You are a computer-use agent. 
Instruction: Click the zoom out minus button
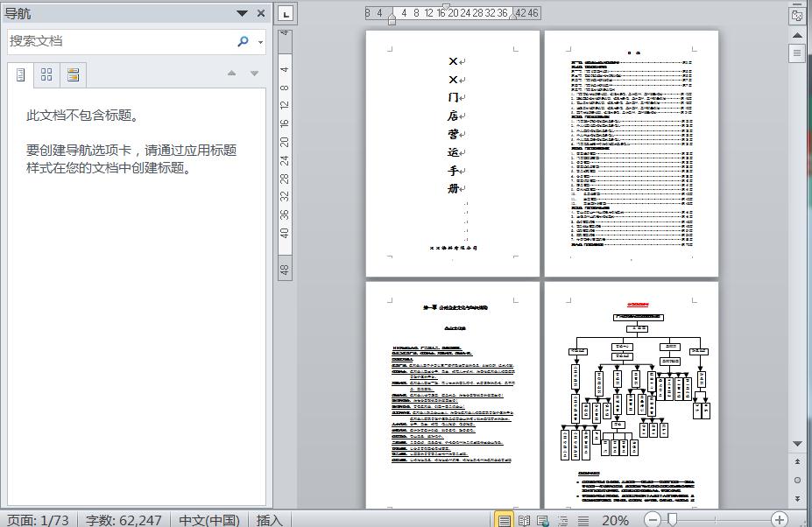point(653,519)
